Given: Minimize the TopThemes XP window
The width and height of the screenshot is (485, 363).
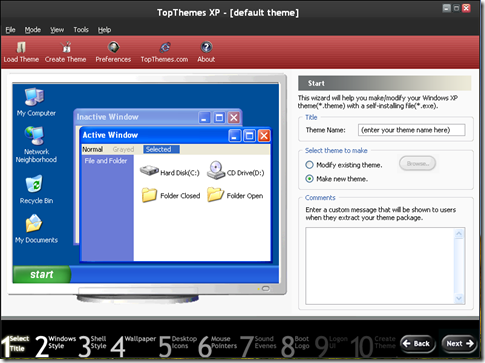Looking at the screenshot, I should click(446, 8).
